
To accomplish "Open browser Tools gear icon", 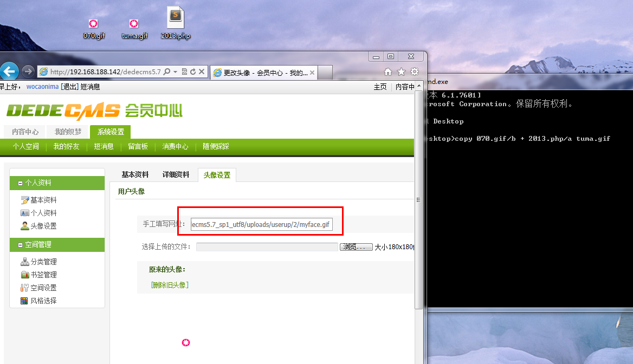I will (415, 72).
